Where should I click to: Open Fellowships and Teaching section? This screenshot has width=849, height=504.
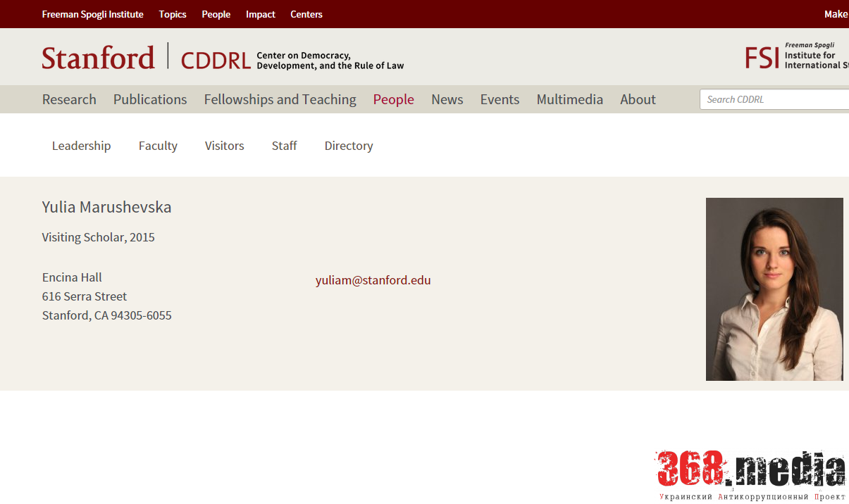[x=280, y=99]
